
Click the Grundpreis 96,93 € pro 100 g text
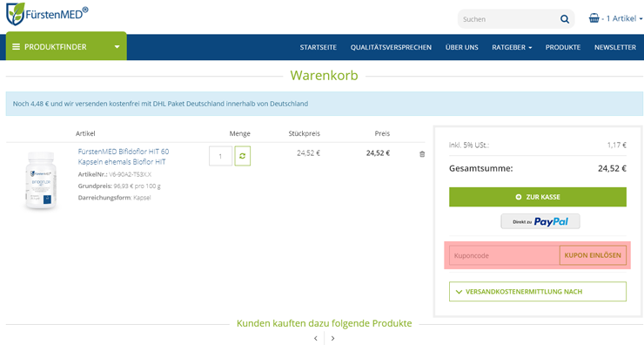119,186
